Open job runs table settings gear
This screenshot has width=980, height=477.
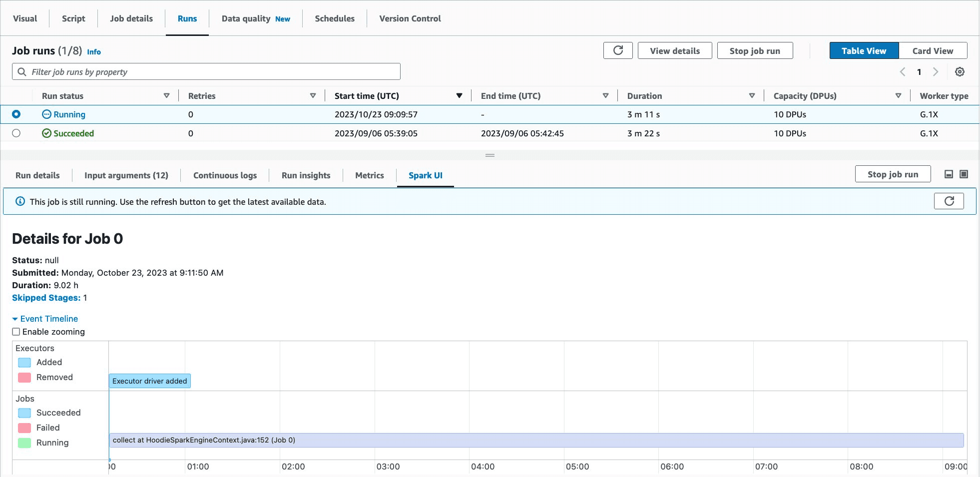point(960,72)
